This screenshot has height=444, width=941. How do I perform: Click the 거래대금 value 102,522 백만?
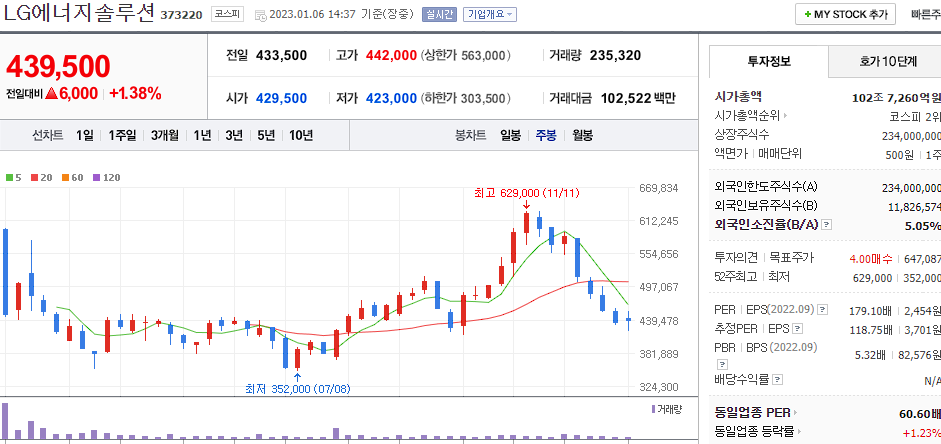click(638, 98)
